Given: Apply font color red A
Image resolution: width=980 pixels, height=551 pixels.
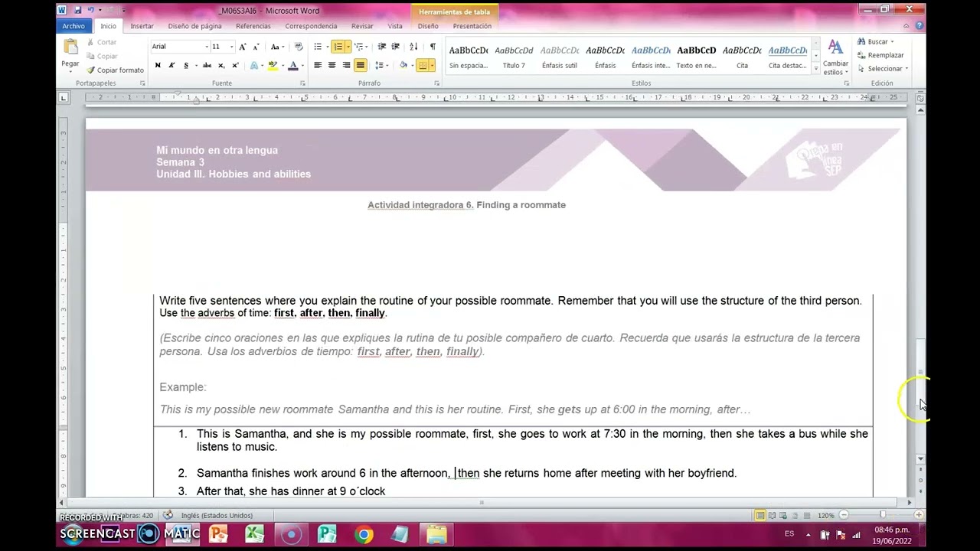Looking at the screenshot, I should point(292,66).
